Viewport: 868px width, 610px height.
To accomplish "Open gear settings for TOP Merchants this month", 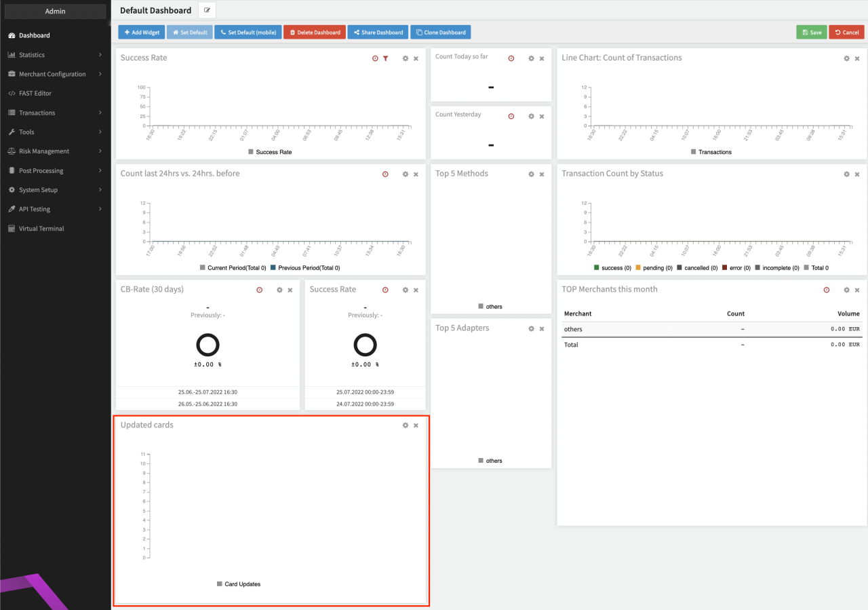I will [x=846, y=290].
